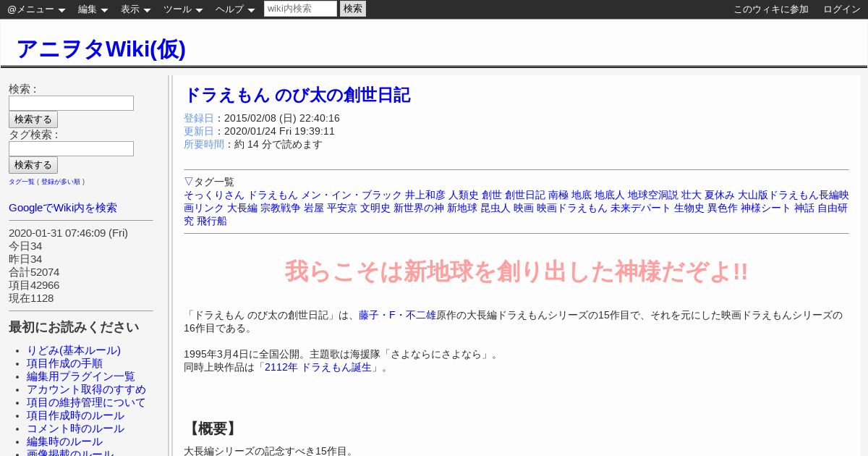Open 項目作成の手順 link

point(64,363)
